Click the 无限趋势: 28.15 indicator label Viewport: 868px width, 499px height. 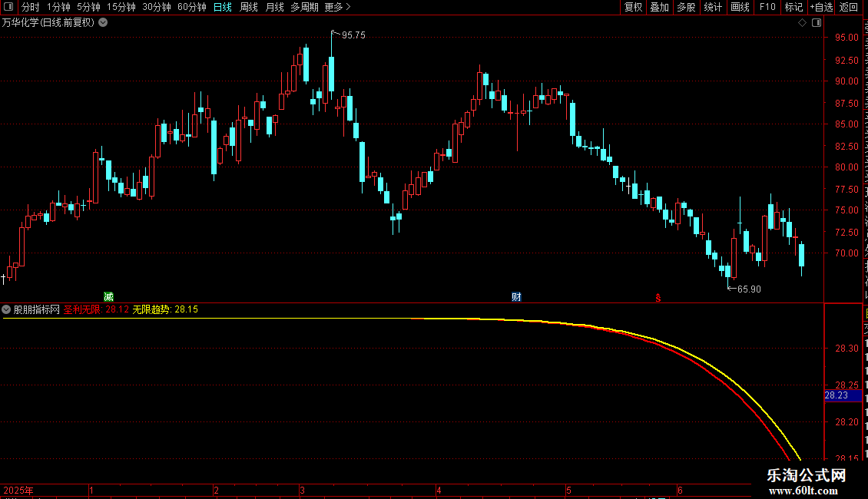[x=165, y=310]
